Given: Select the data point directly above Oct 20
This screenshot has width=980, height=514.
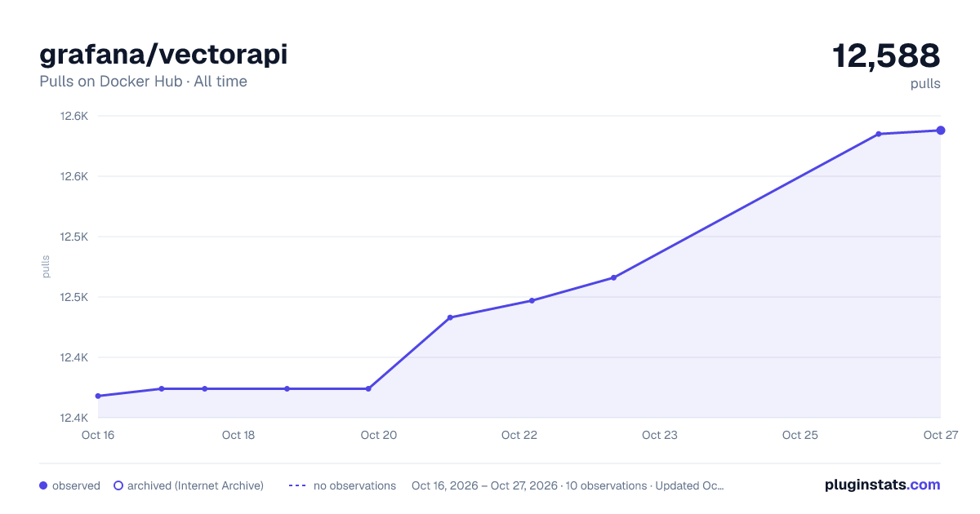Looking at the screenshot, I should click(x=368, y=388).
